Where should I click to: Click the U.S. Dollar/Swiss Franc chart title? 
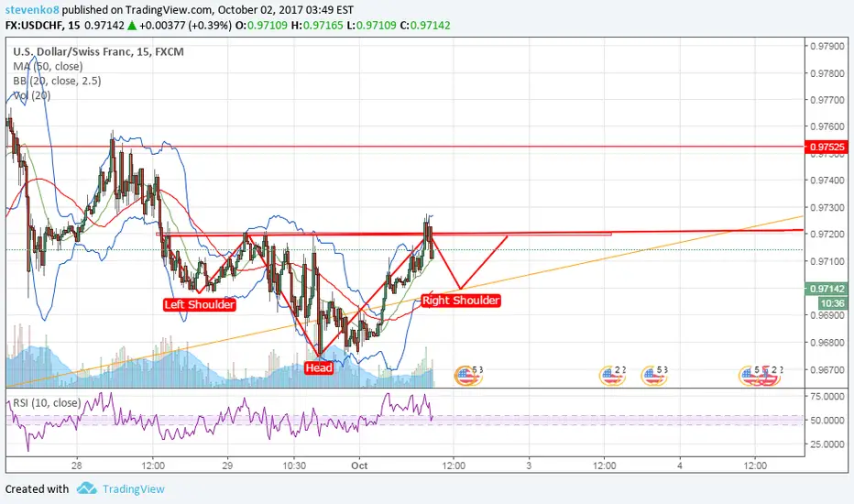tap(99, 51)
